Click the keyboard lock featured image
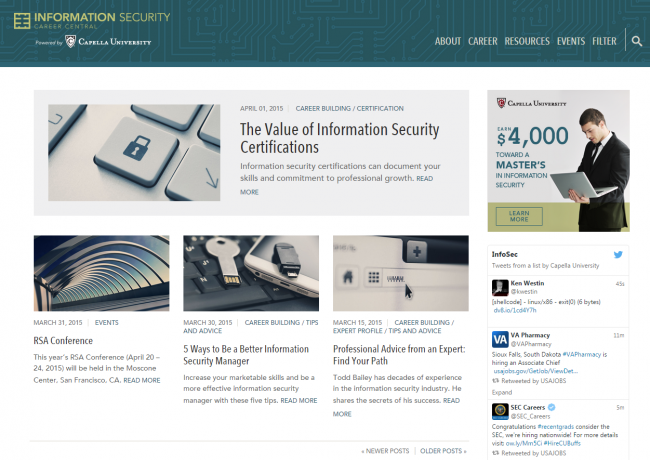650x460 pixels. tap(136, 153)
